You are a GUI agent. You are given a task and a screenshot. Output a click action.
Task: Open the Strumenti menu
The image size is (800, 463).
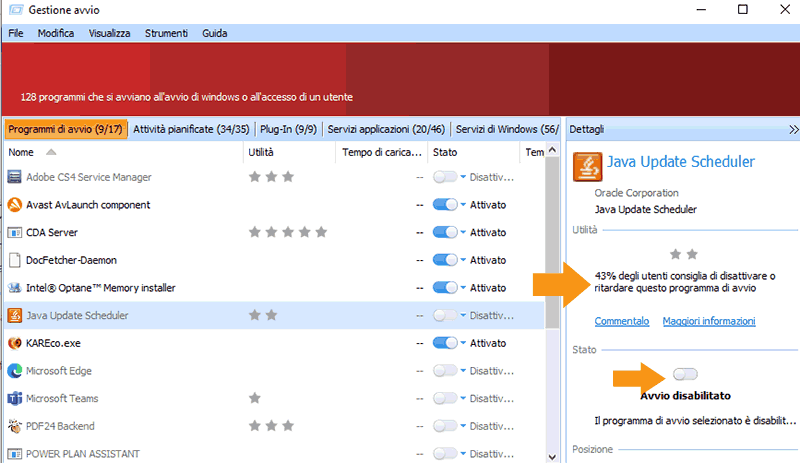(x=166, y=33)
